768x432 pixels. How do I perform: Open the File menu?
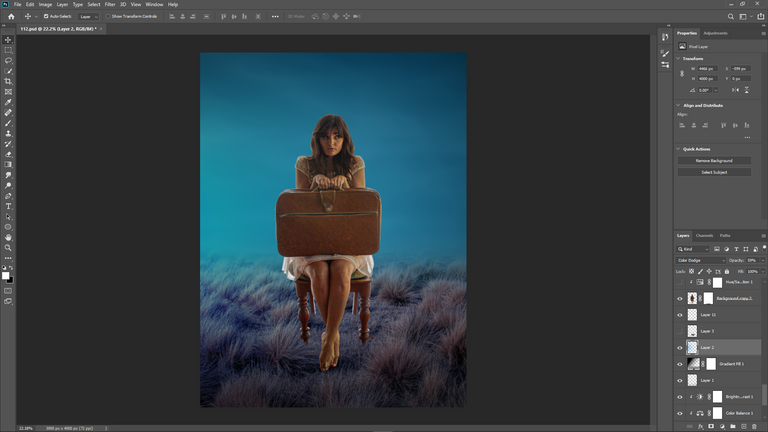[x=18, y=4]
